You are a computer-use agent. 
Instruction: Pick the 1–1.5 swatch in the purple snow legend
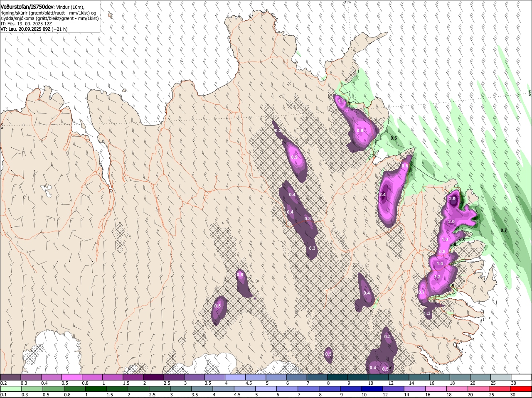click(x=113, y=377)
